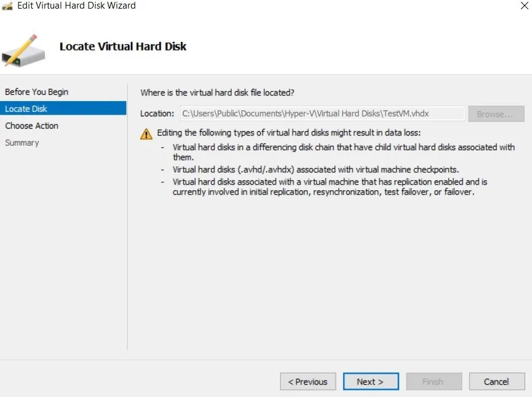Go to the Before You Begin step

pyautogui.click(x=37, y=92)
